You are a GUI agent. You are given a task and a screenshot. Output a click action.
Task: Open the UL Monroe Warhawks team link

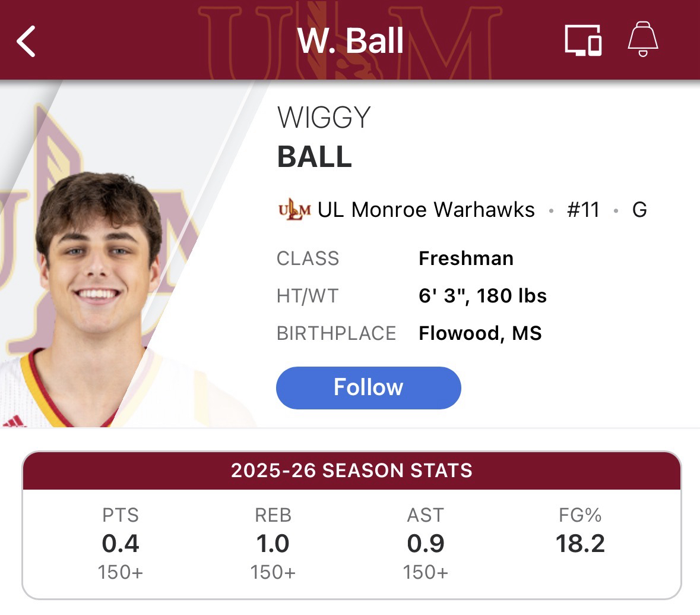pyautogui.click(x=426, y=210)
